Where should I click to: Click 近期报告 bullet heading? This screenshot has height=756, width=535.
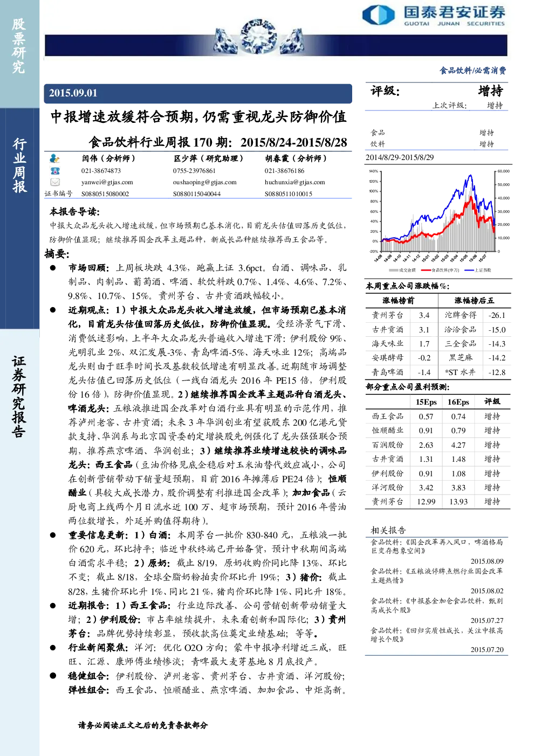[89, 606]
